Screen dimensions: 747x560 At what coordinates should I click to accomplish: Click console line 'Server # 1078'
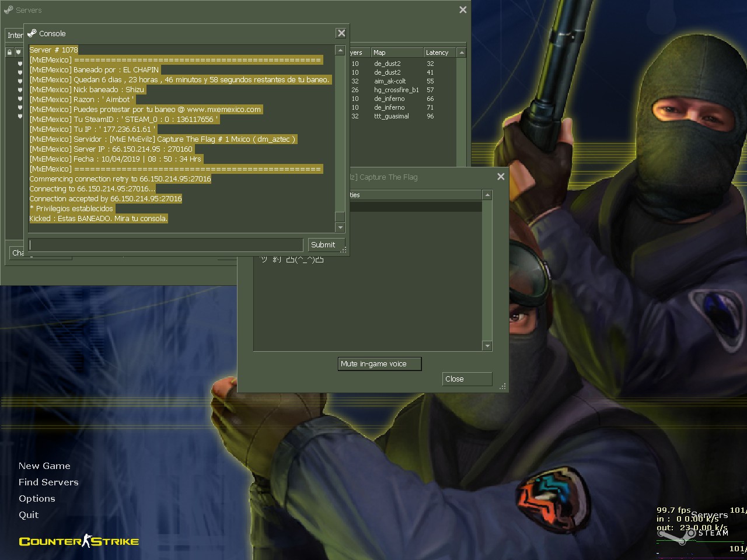coord(54,50)
